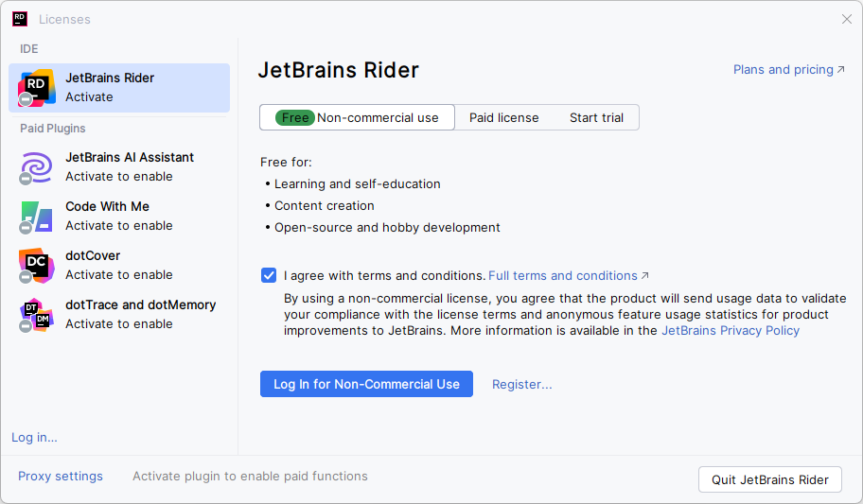Open the JetBrains Privacy Policy link

pyautogui.click(x=730, y=331)
